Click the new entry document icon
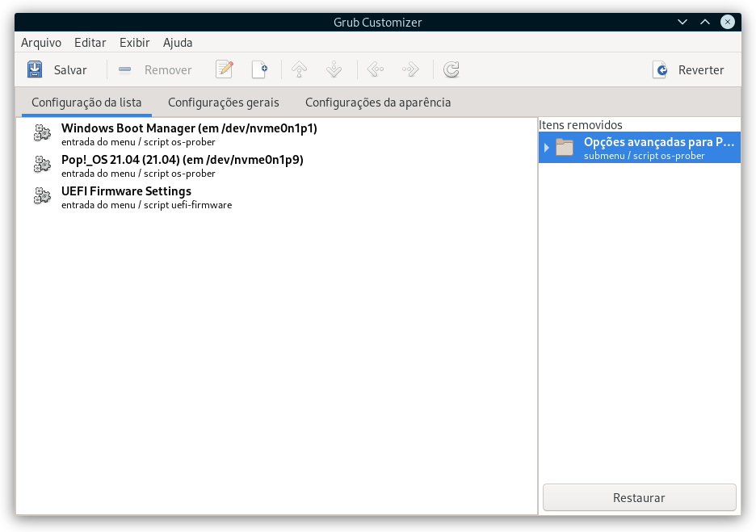The height and width of the screenshot is (532, 756). [x=260, y=69]
